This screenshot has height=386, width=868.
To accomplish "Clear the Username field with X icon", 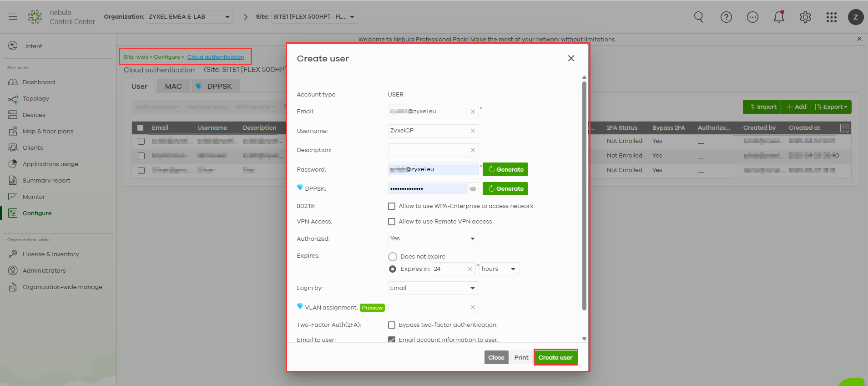I will click(x=473, y=131).
